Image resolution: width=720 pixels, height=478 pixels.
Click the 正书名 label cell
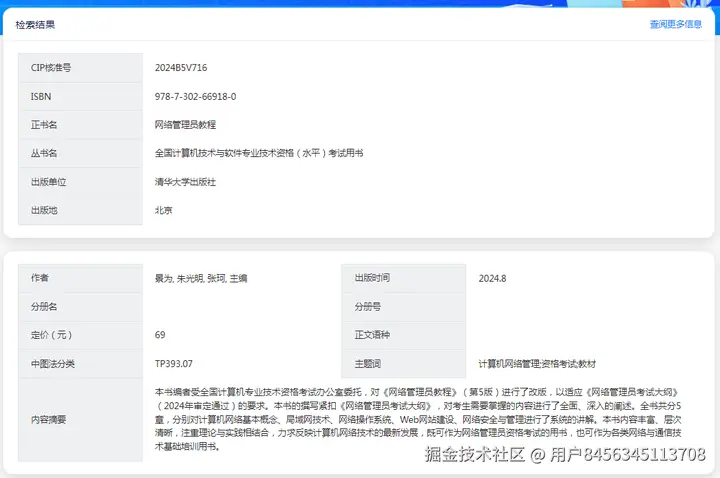(80, 125)
